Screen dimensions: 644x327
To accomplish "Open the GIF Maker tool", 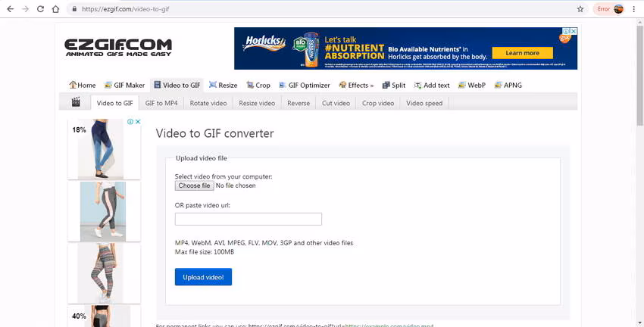I will [x=124, y=86].
